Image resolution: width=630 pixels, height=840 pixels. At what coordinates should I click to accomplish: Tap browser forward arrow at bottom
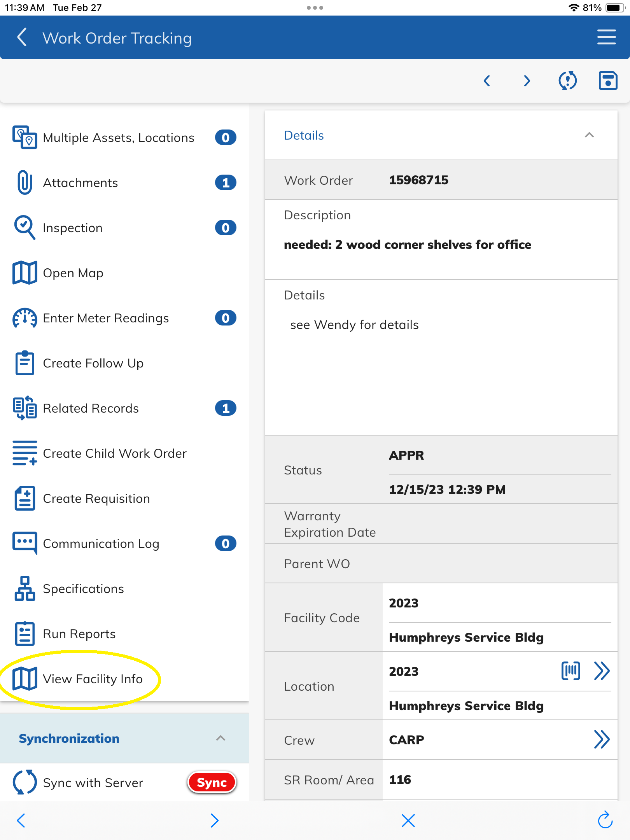click(x=214, y=821)
